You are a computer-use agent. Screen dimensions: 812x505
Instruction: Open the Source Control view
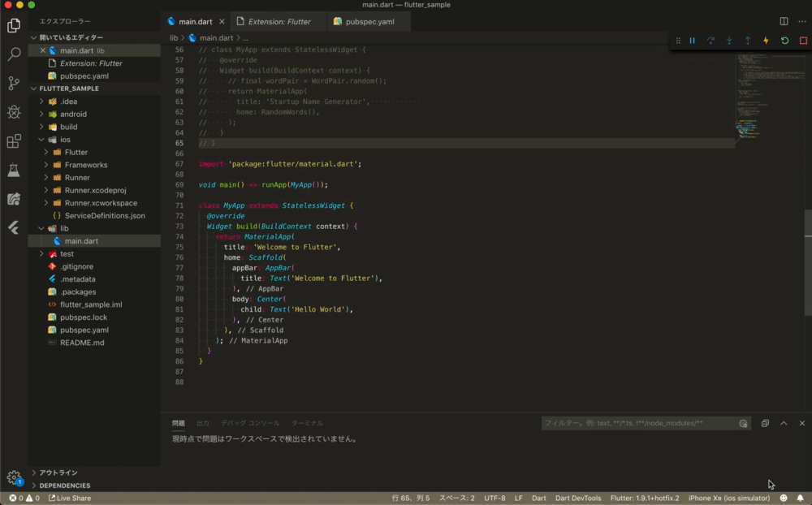pyautogui.click(x=14, y=83)
